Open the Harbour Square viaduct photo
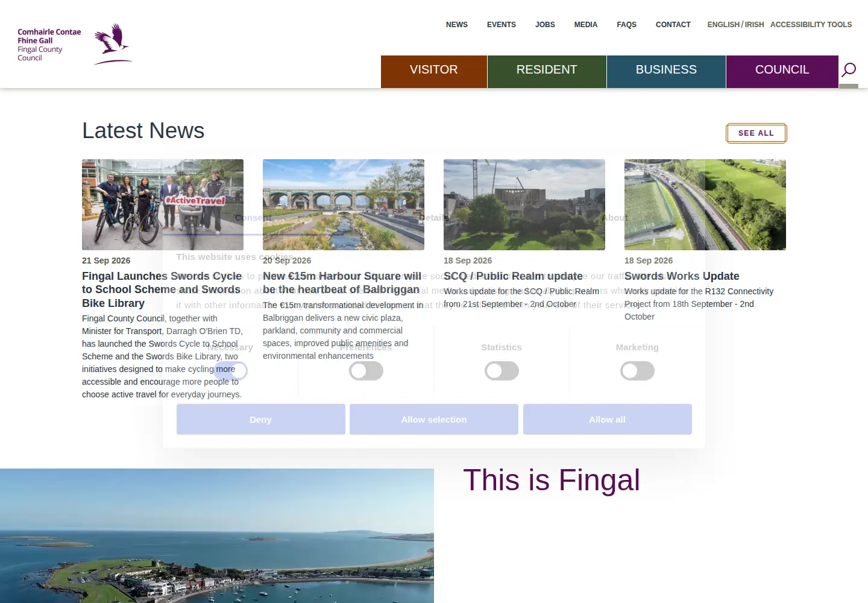 [x=344, y=204]
